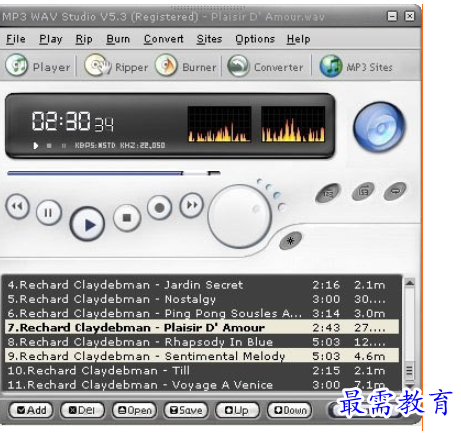Screen dimensions: 461x434
Task: Click the blue disc button
Action: coord(379,127)
